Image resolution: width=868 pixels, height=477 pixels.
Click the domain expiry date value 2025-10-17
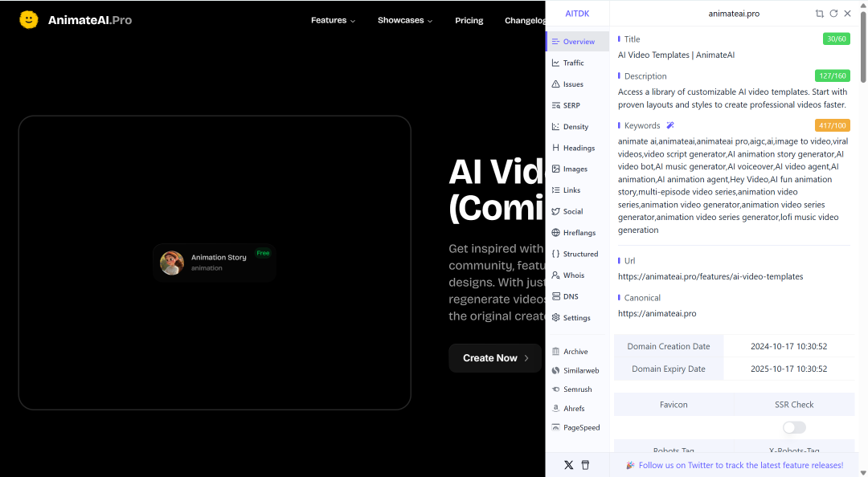pyautogui.click(x=789, y=369)
